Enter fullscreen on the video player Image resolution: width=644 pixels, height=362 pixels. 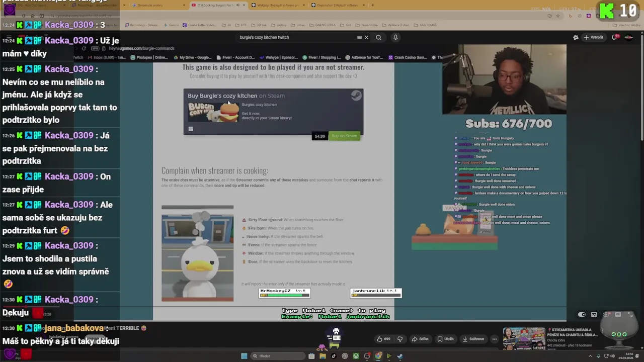630,315
